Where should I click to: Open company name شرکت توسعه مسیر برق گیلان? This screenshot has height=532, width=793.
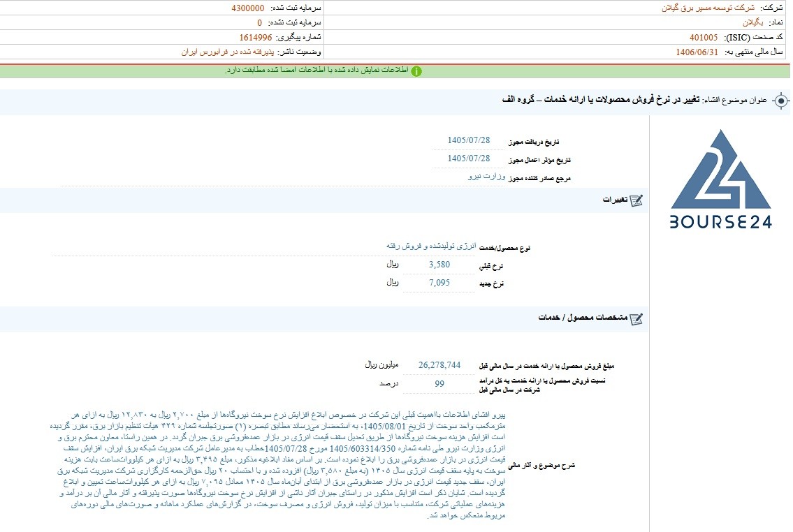[708, 8]
